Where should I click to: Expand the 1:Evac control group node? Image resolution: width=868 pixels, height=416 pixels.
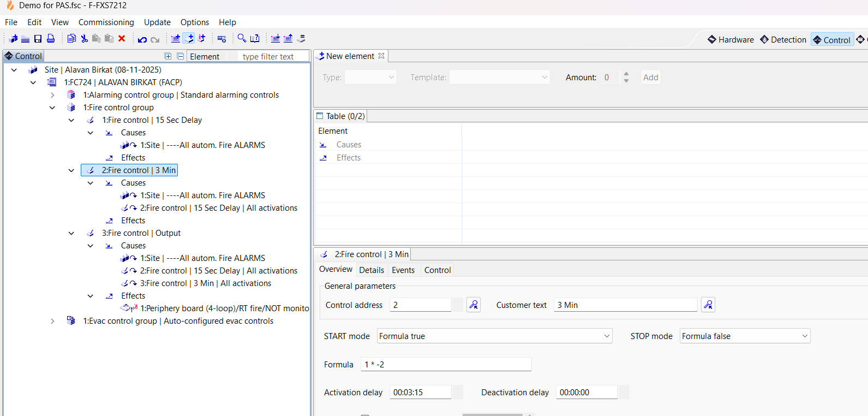pos(52,321)
